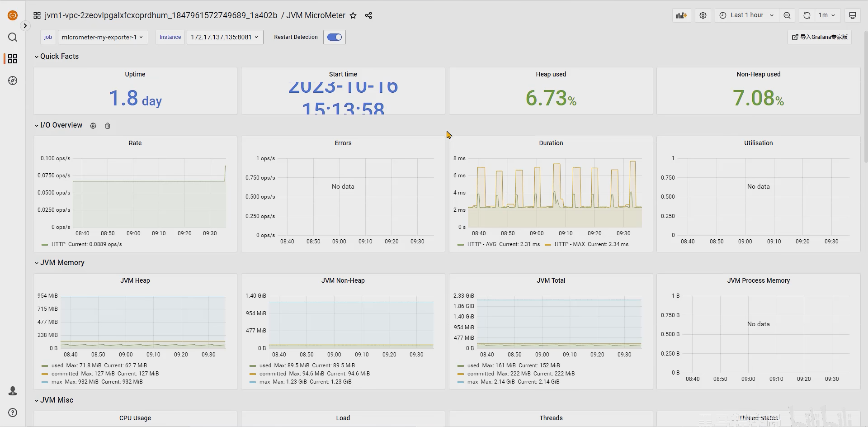Click the jvm1-vpc folder breadcrumb

click(161, 15)
